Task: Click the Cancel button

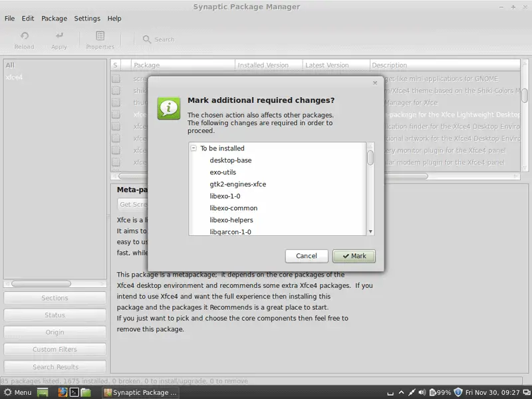Action: pyautogui.click(x=307, y=256)
